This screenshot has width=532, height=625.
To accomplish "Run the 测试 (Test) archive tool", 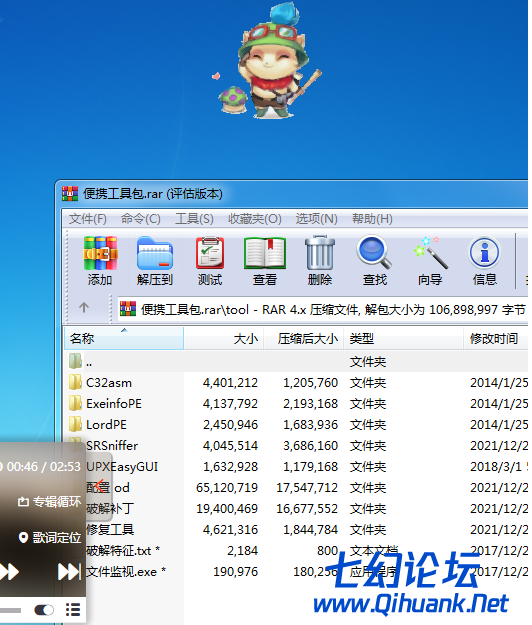I will 210,261.
